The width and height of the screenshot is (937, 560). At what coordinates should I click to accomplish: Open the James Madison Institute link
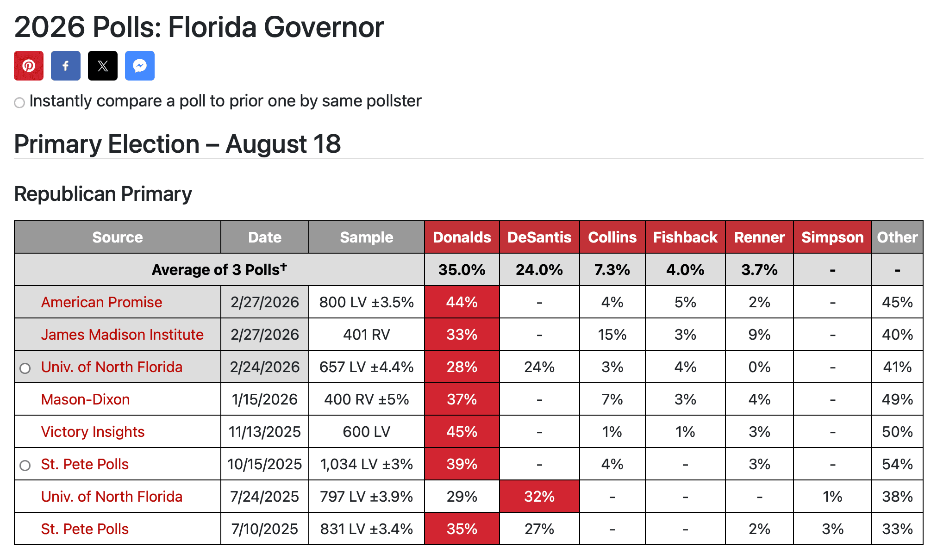(x=122, y=335)
